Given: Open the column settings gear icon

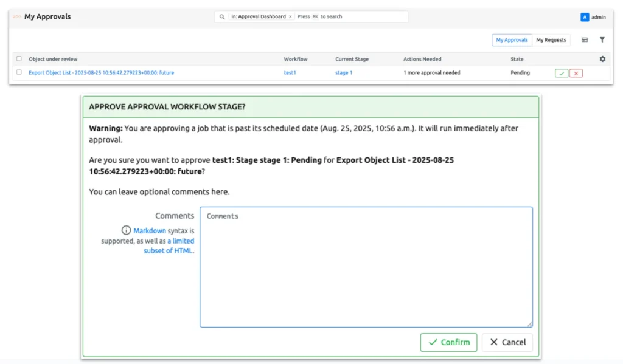Looking at the screenshot, I should [x=602, y=58].
